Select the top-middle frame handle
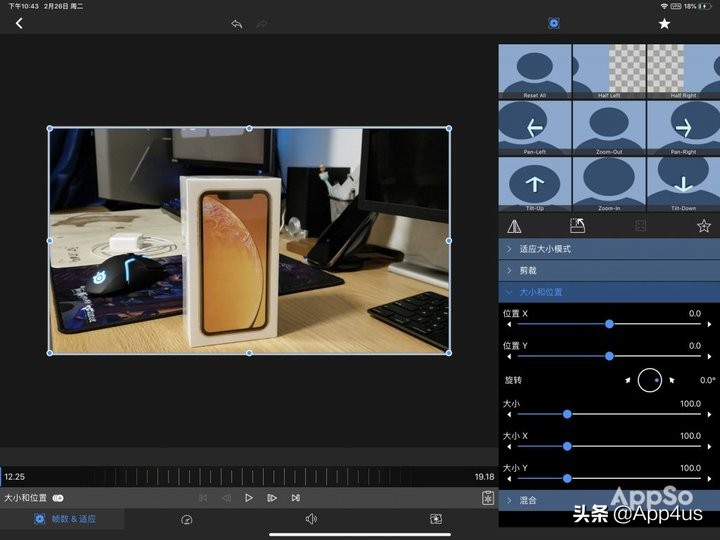This screenshot has height=540, width=720. click(249, 129)
